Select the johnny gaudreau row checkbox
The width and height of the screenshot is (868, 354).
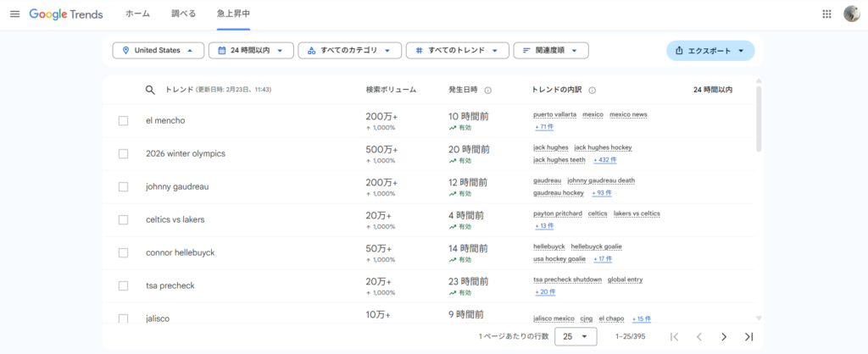123,186
